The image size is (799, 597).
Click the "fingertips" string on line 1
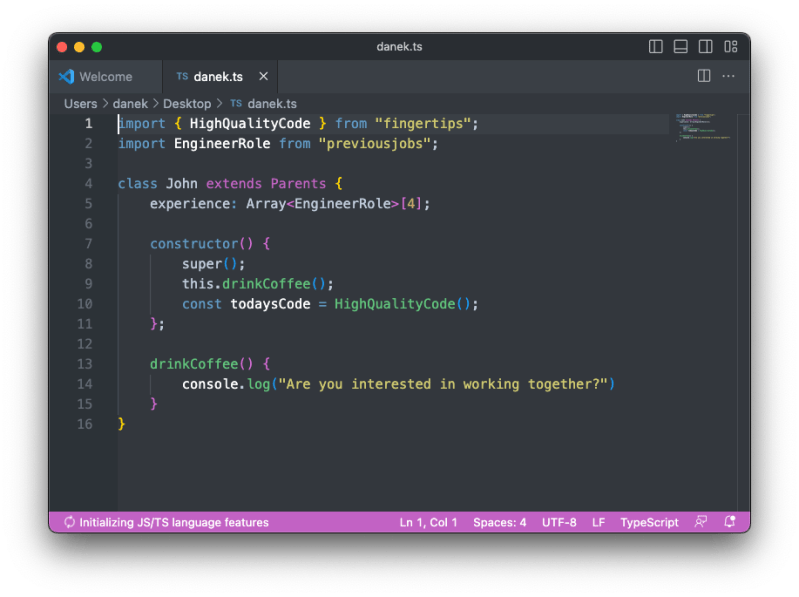click(x=422, y=123)
